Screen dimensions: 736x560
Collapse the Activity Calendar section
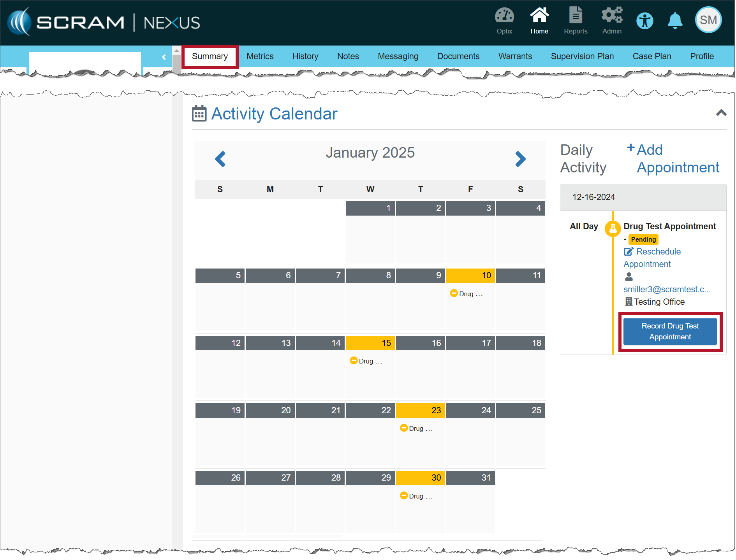[721, 113]
